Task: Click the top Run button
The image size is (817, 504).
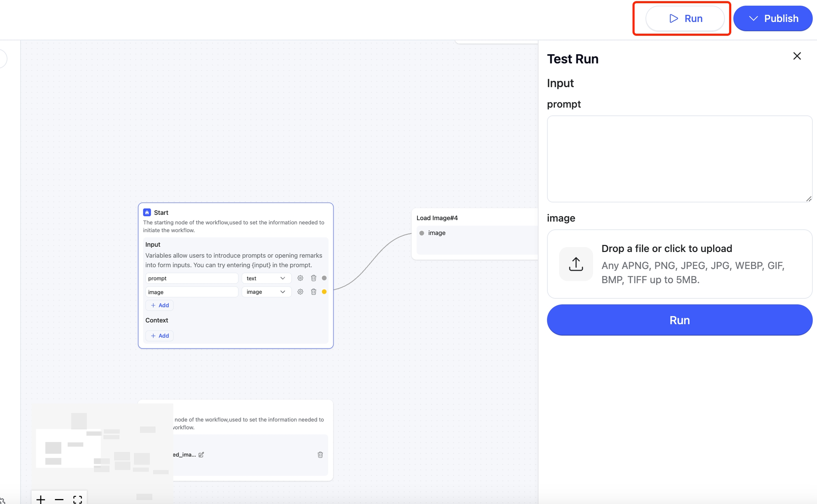Action: tap(685, 18)
